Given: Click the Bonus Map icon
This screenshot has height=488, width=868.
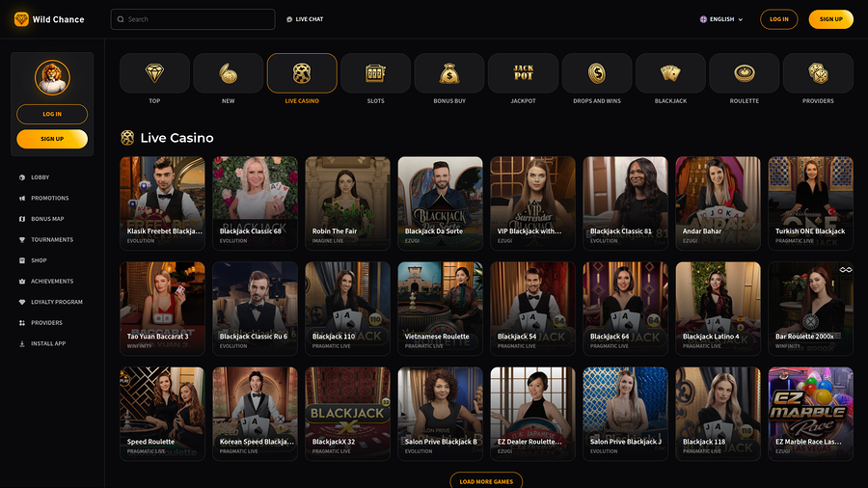Looking at the screenshot, I should pyautogui.click(x=22, y=219).
